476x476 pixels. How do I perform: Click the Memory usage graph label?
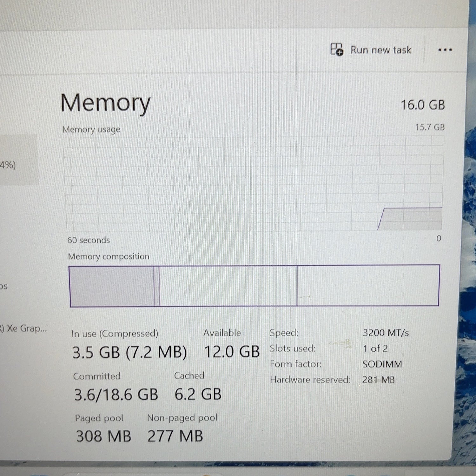coord(91,129)
